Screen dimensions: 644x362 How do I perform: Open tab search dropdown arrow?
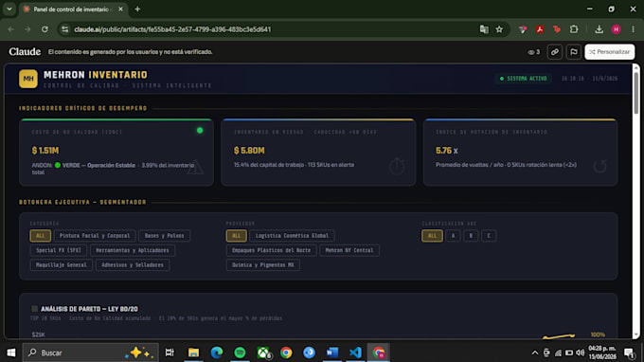tap(9, 9)
